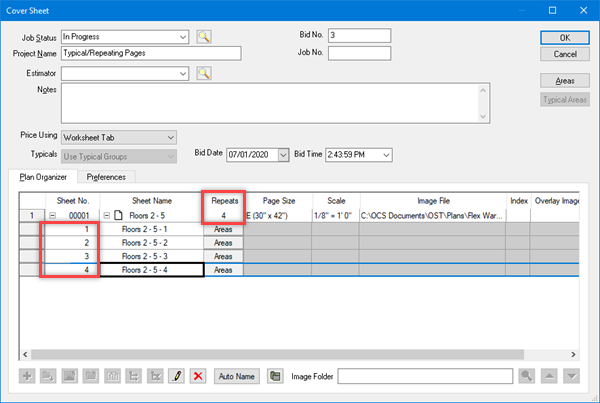Click the Project Name input field
Image resolution: width=600 pixels, height=403 pixels.
coord(151,53)
